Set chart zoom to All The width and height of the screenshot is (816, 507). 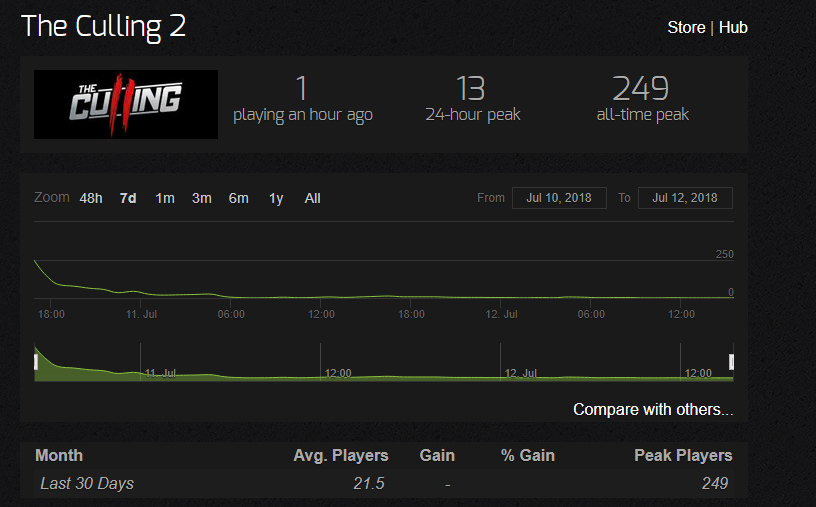pyautogui.click(x=312, y=198)
